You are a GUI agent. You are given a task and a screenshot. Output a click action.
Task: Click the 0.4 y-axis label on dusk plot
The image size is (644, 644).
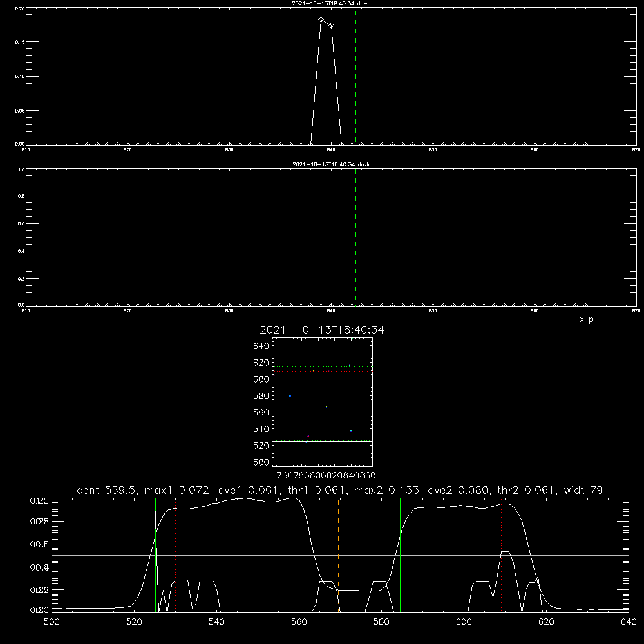point(21,251)
